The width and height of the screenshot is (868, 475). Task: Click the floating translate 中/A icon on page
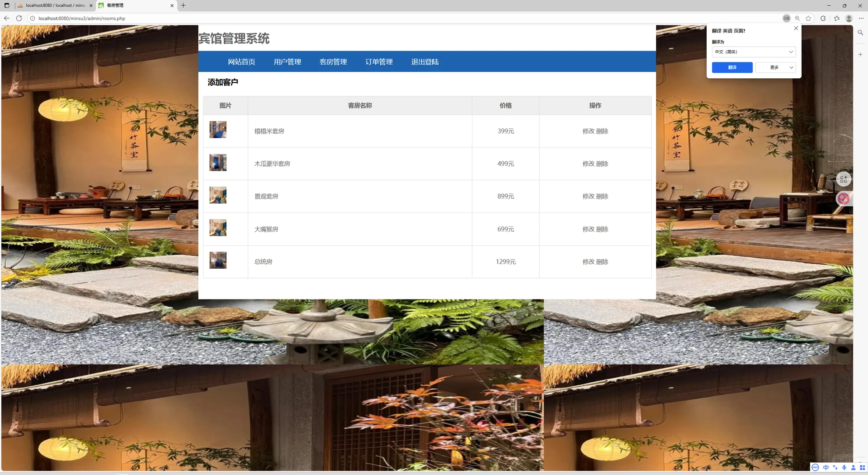point(843,198)
